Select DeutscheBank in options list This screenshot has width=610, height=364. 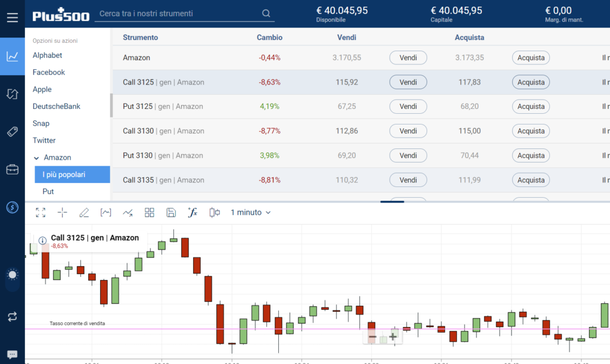coord(57,107)
